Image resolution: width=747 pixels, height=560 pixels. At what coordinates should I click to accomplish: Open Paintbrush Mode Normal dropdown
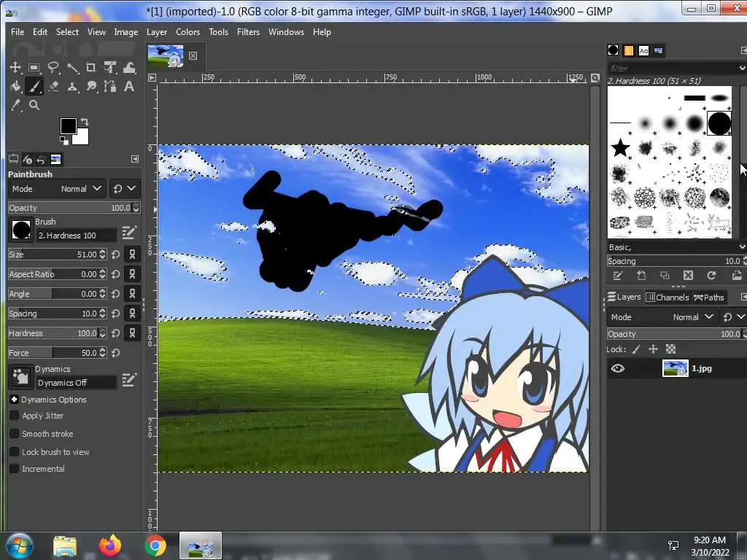tap(57, 189)
